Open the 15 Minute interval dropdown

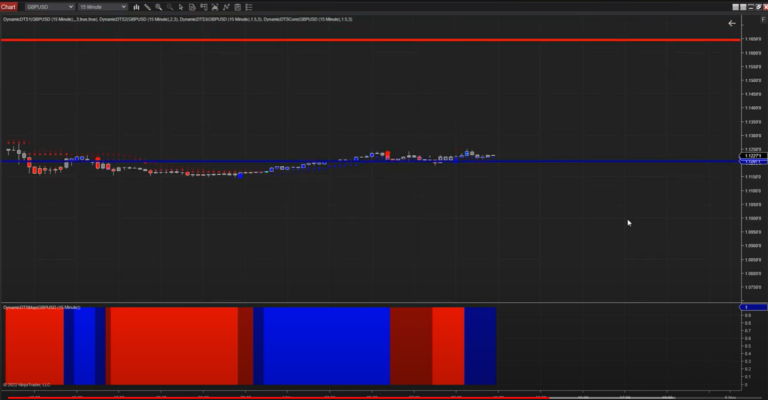[102, 7]
